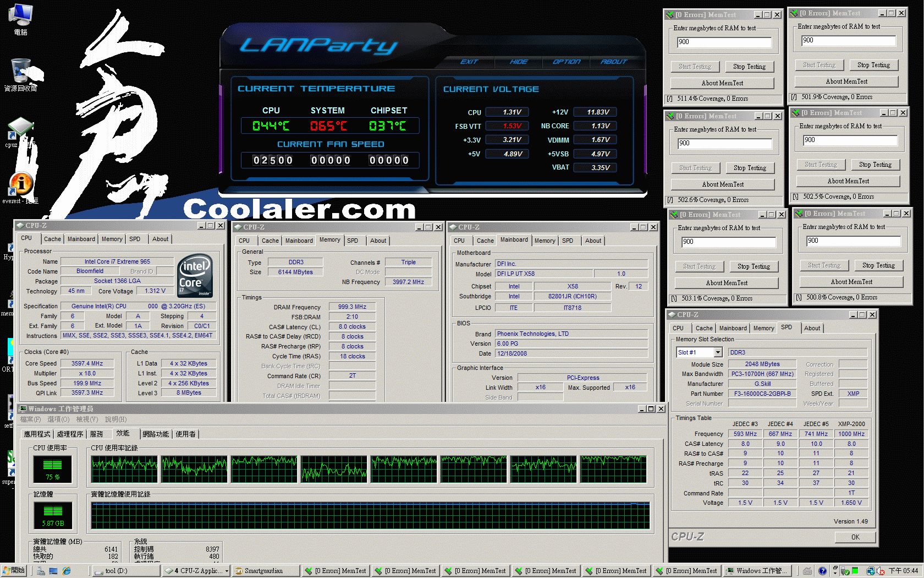Switch to Smartguardian in the taskbar
The height and width of the screenshot is (578, 924).
pyautogui.click(x=266, y=571)
